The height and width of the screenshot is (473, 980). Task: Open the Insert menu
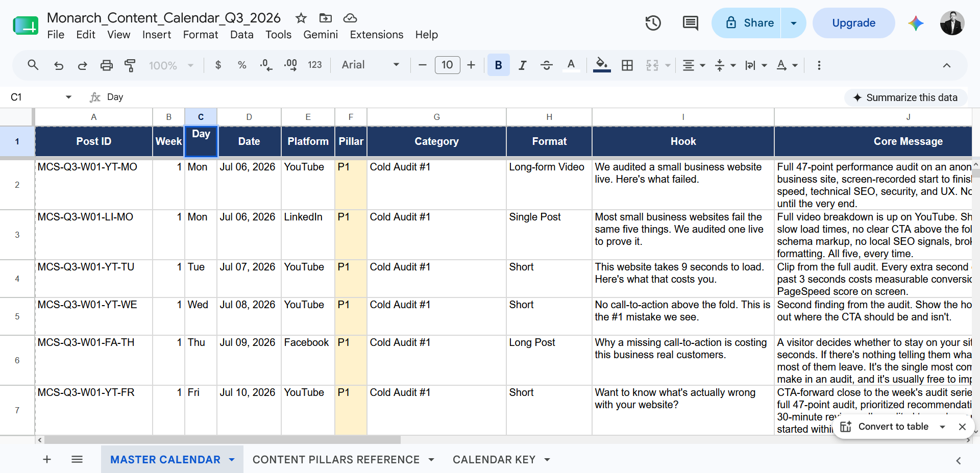(x=157, y=35)
